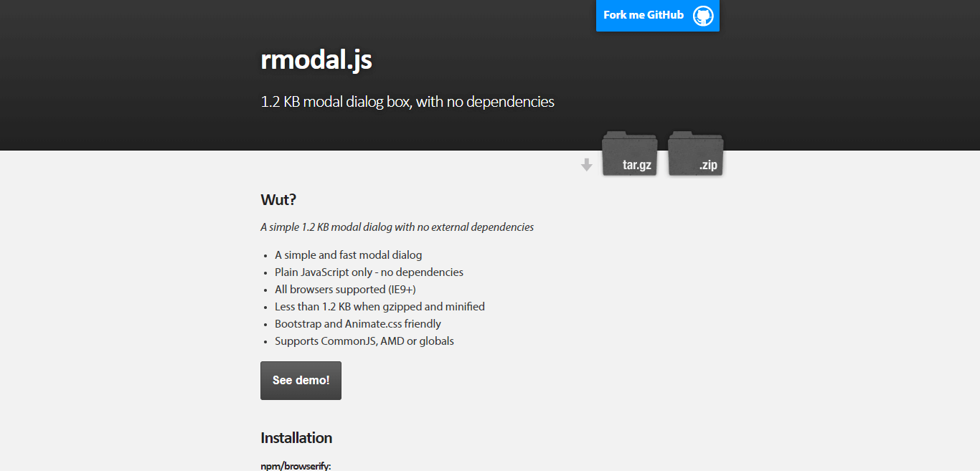Select the Installation section heading
The image size is (980, 471).
click(x=296, y=438)
